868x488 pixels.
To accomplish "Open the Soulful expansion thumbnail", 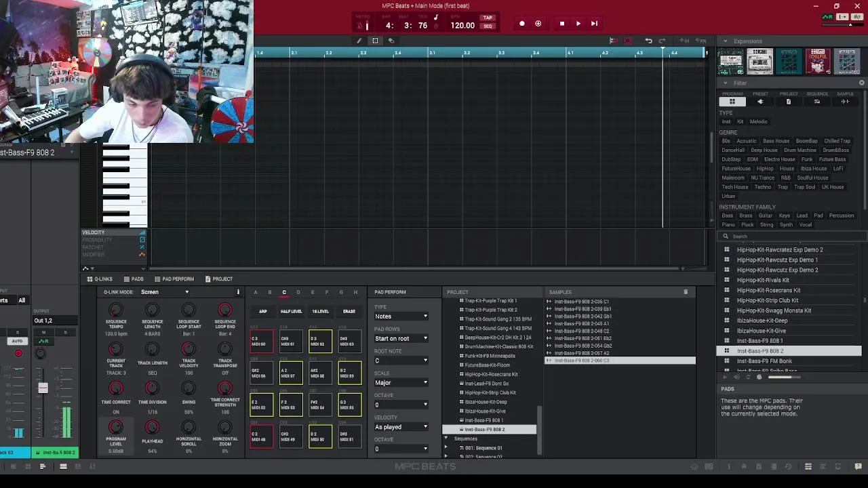I will click(x=818, y=61).
